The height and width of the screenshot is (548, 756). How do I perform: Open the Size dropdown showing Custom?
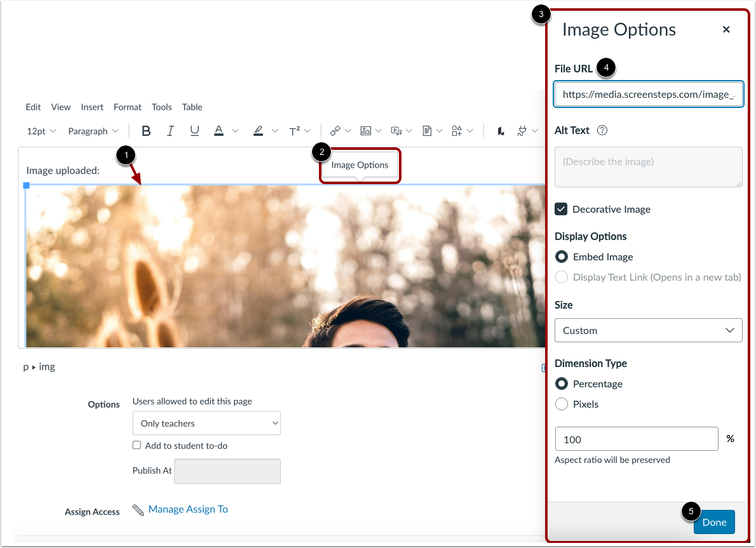(648, 330)
